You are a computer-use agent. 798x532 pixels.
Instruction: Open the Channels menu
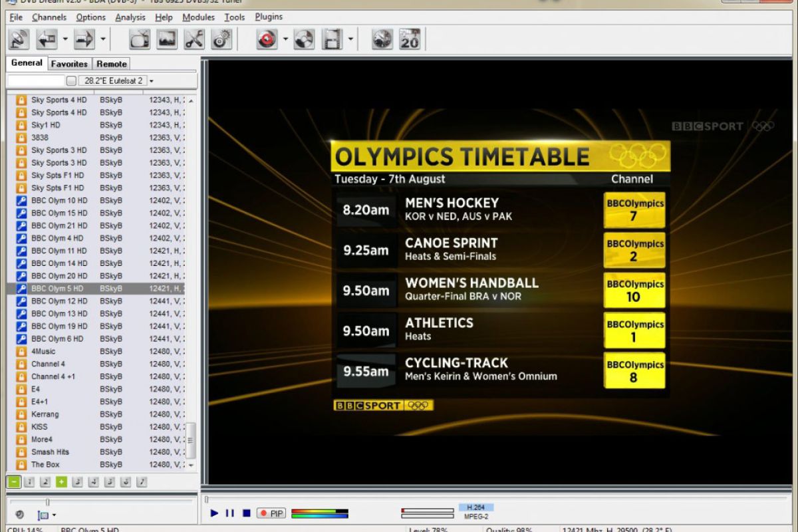[49, 17]
